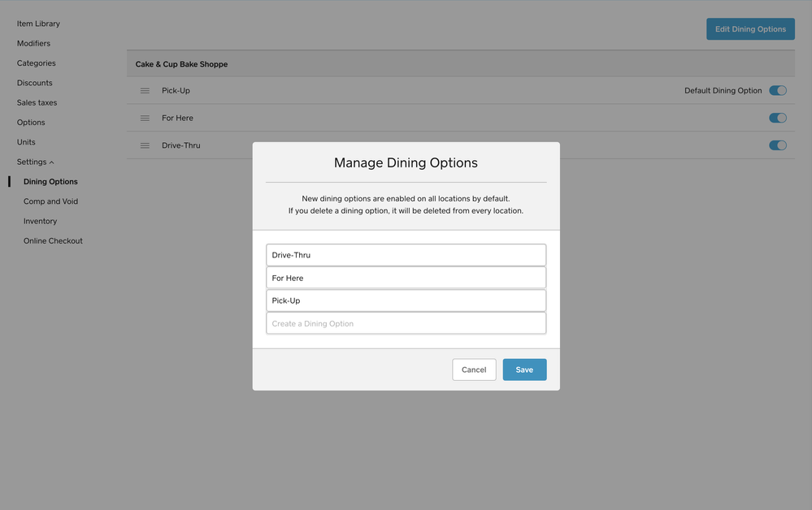Click the drag handle next to For Here
Viewport: 812px width, 510px height.
point(145,118)
